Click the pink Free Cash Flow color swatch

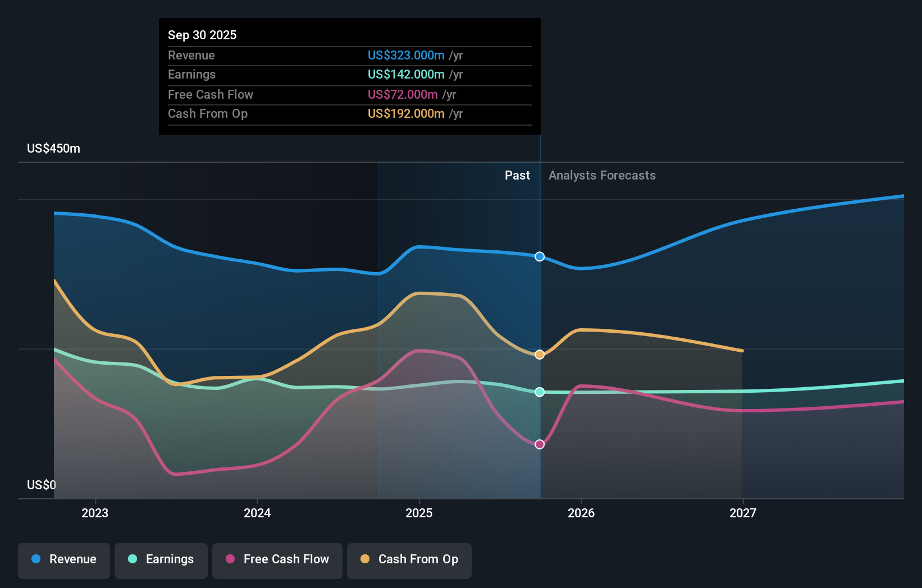(x=230, y=560)
